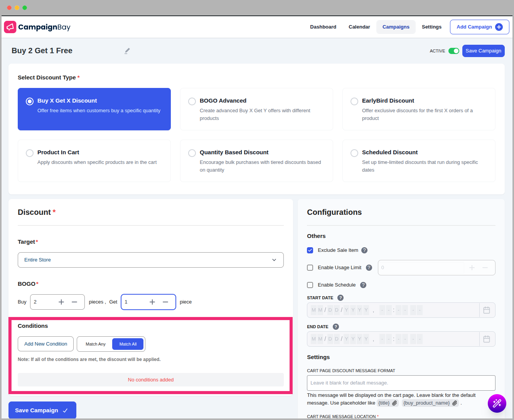Toggle the ACTIVE switch off
This screenshot has height=420, width=514.
(454, 51)
